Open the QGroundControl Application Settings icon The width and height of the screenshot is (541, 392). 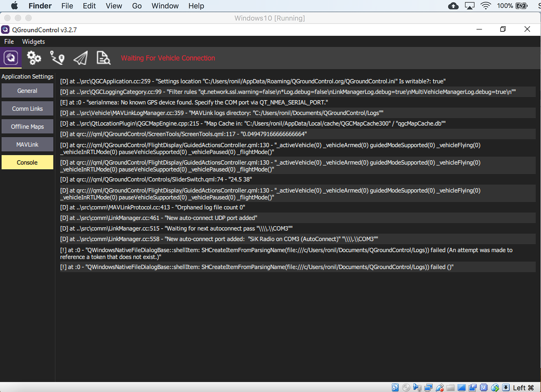click(x=11, y=58)
